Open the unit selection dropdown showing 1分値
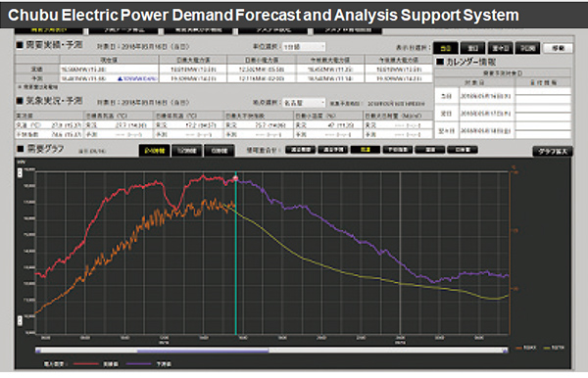 304,47
